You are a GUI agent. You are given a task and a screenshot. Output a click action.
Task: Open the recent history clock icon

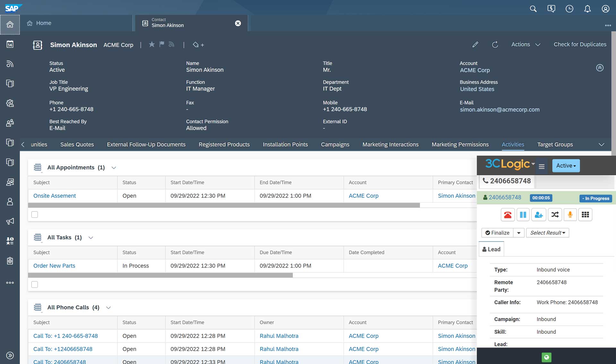[x=569, y=9]
